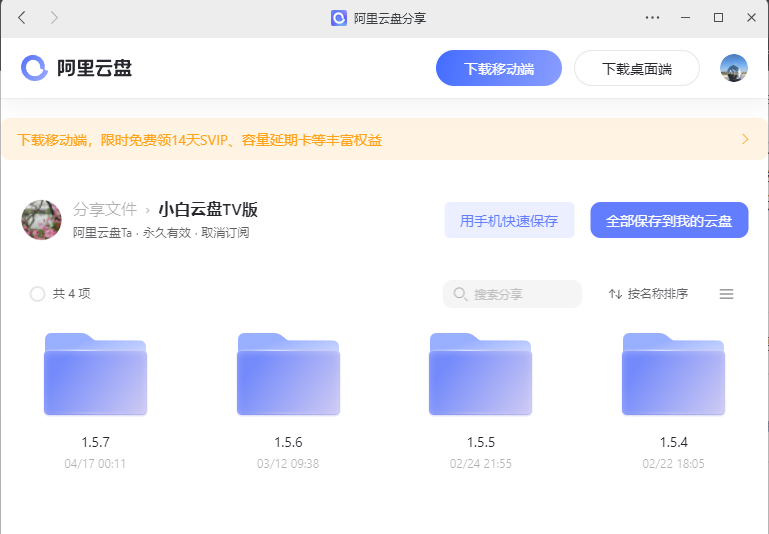Open the 1.5.5 folder icon

481,374
